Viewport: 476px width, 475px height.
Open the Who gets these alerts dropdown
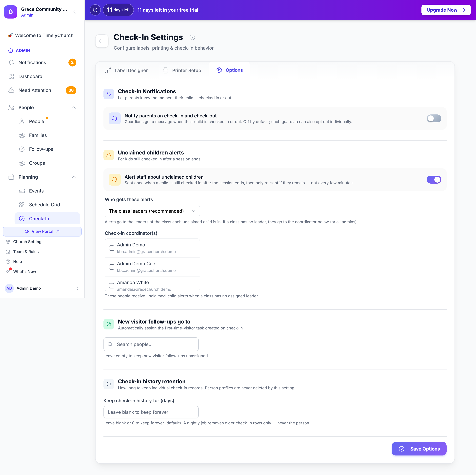coord(152,211)
